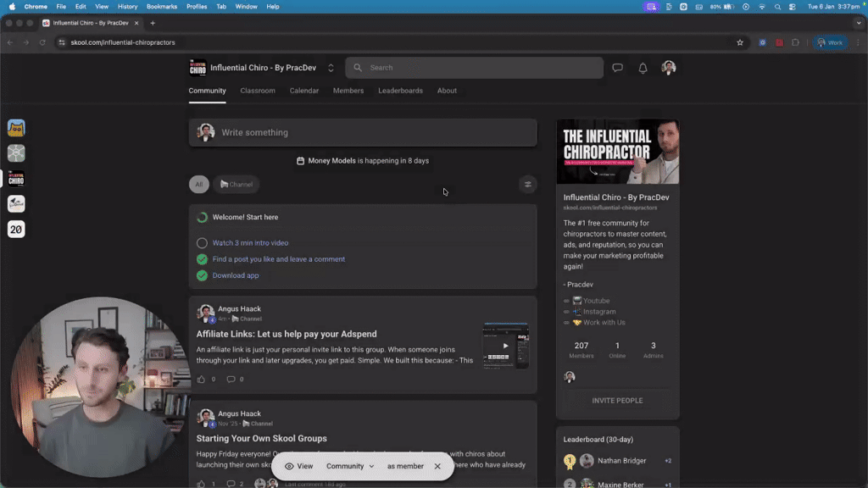
Task: Go back in browser history
Action: (10, 42)
